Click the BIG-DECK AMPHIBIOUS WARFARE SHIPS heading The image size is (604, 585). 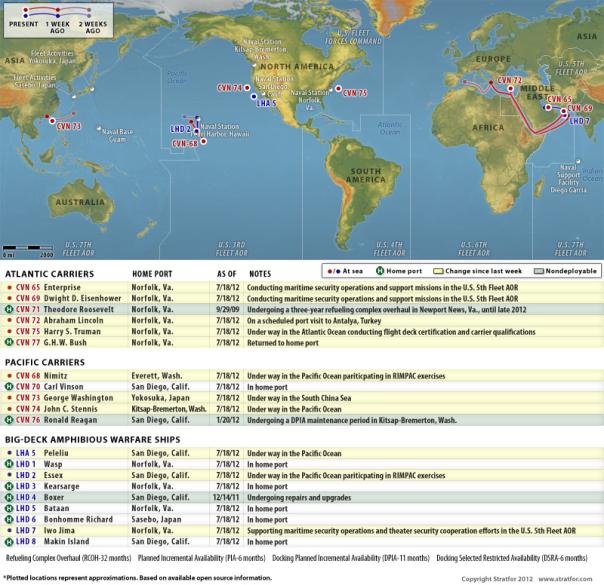[92, 440]
